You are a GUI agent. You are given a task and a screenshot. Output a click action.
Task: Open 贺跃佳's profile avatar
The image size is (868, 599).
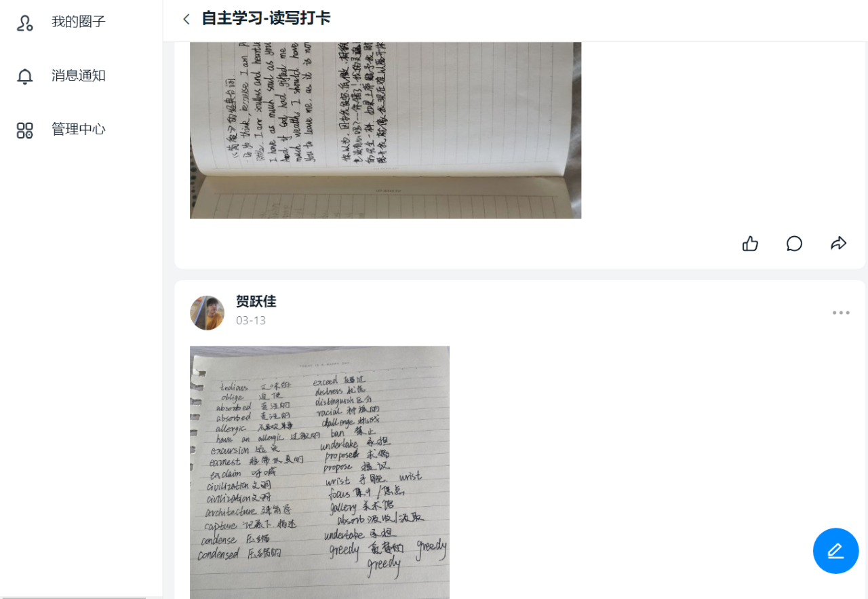[207, 313]
